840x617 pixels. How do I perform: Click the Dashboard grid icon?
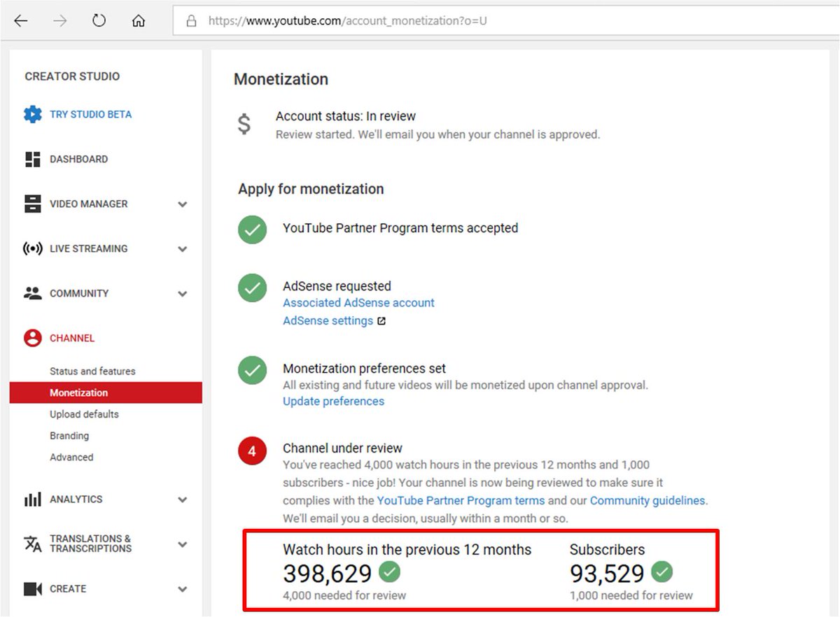(x=32, y=159)
